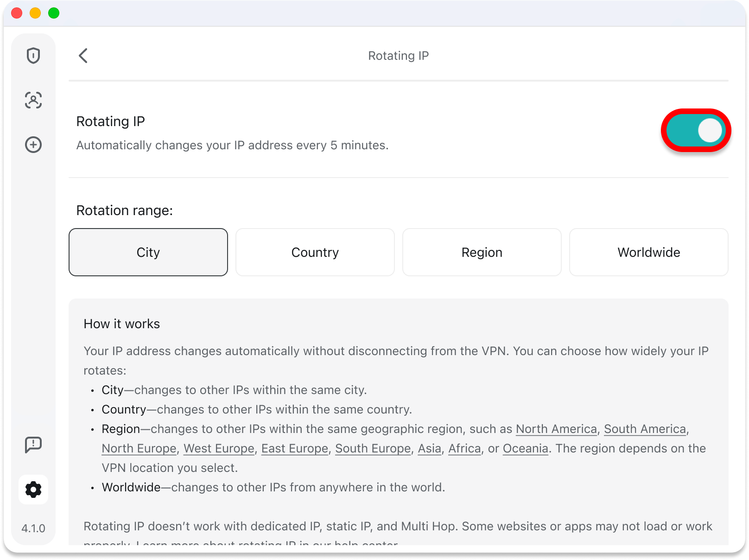
Task: Click the East Europe link
Action: pyautogui.click(x=295, y=449)
